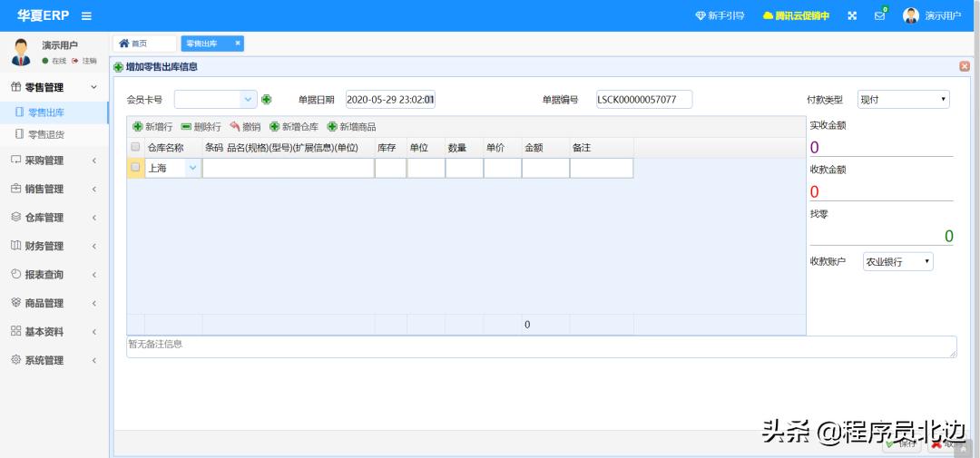Click the green plus beside 会员卡号
The image size is (980, 458).
tap(266, 99)
